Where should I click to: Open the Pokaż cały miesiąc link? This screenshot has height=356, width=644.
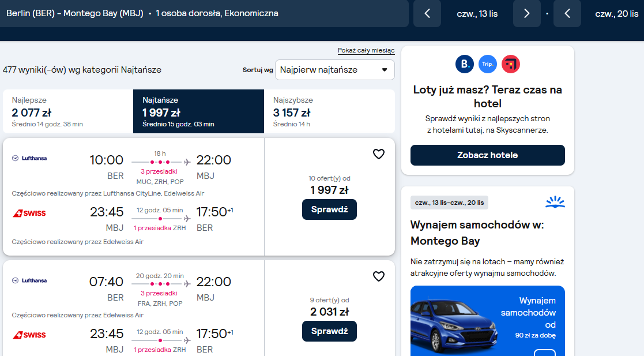pos(366,51)
